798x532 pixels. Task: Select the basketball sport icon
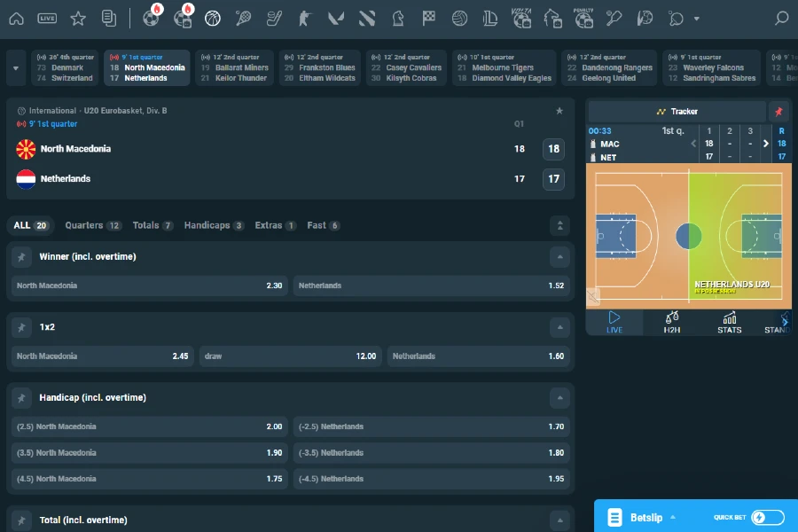[213, 18]
